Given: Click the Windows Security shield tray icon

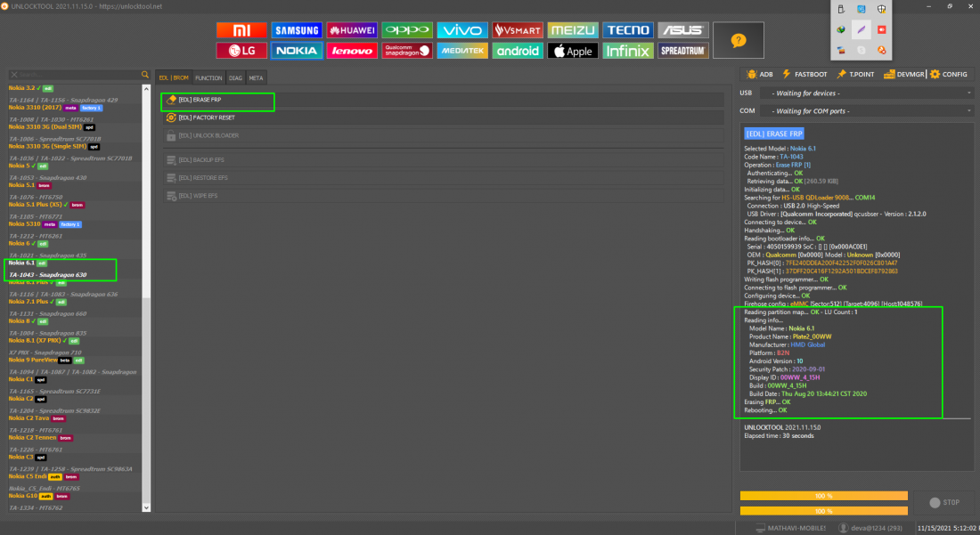Looking at the screenshot, I should pyautogui.click(x=881, y=10).
